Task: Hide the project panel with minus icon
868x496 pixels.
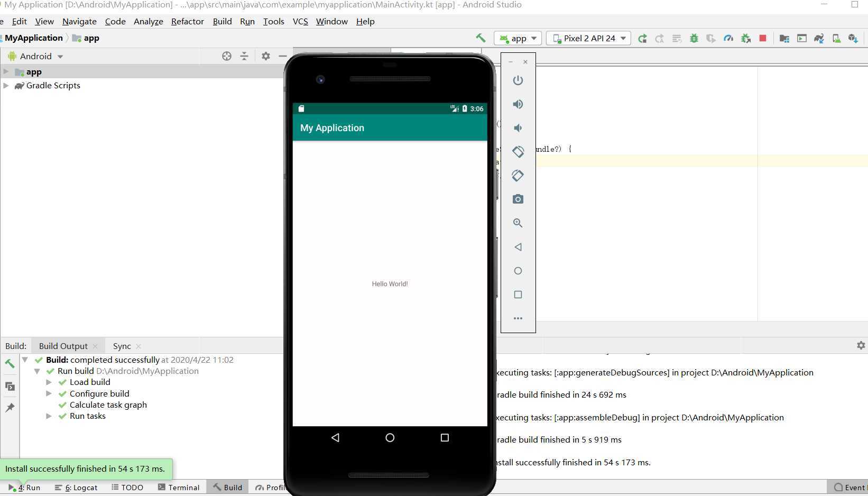Action: coord(283,56)
